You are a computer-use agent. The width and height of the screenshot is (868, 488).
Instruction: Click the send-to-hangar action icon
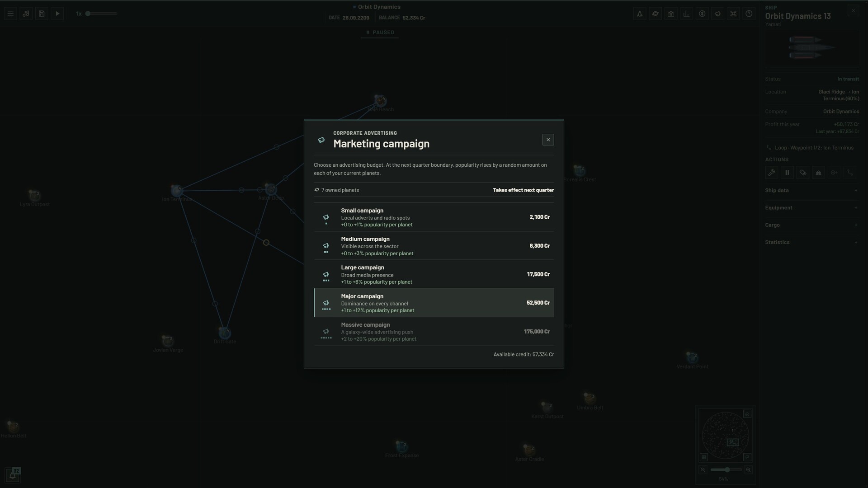point(818,173)
